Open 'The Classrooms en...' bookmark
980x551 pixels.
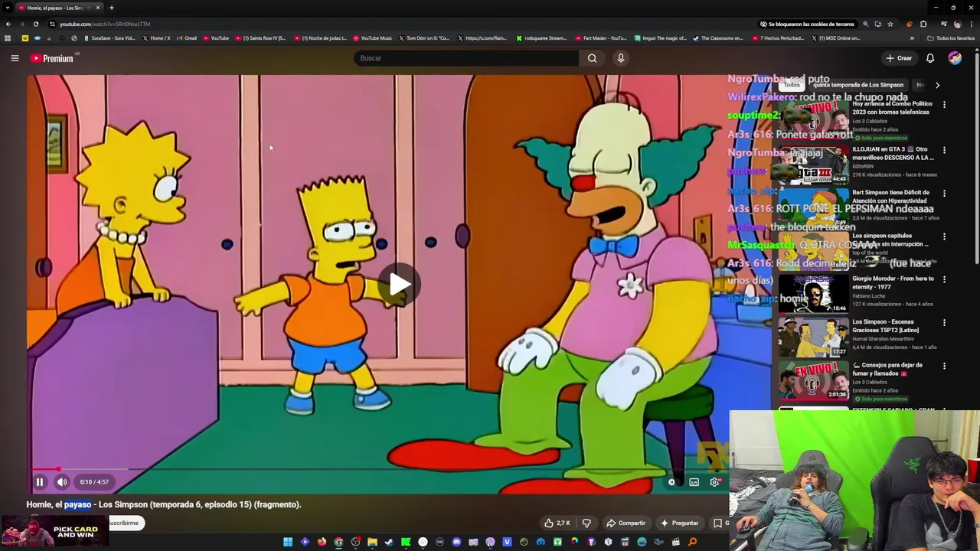[717, 38]
